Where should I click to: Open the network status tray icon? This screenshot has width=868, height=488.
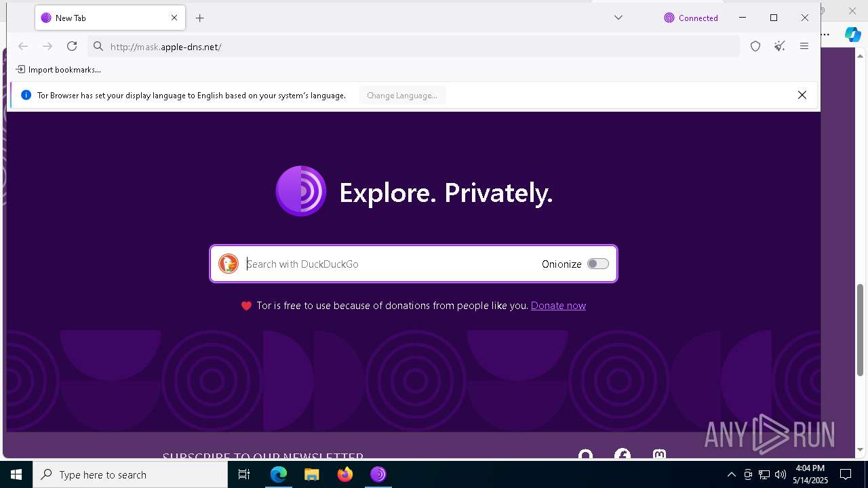coord(764,474)
